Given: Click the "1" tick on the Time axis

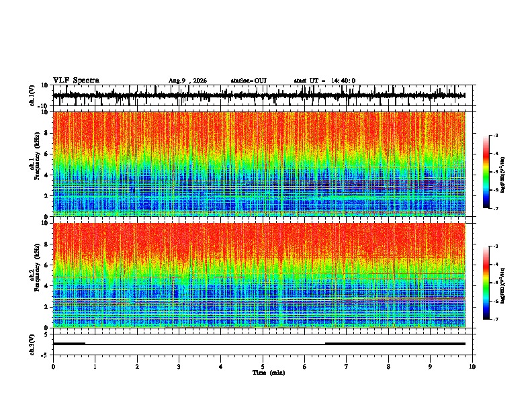Looking at the screenshot, I should point(95,367).
